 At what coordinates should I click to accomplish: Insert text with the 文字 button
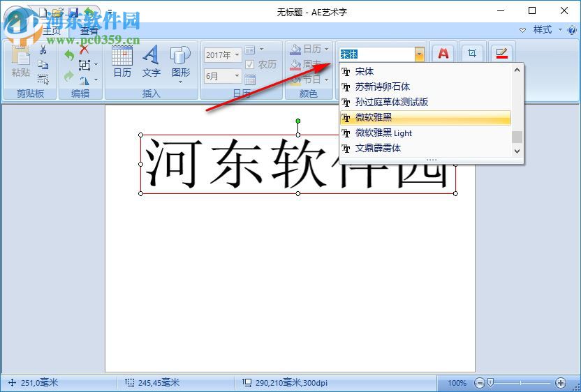pyautogui.click(x=151, y=62)
